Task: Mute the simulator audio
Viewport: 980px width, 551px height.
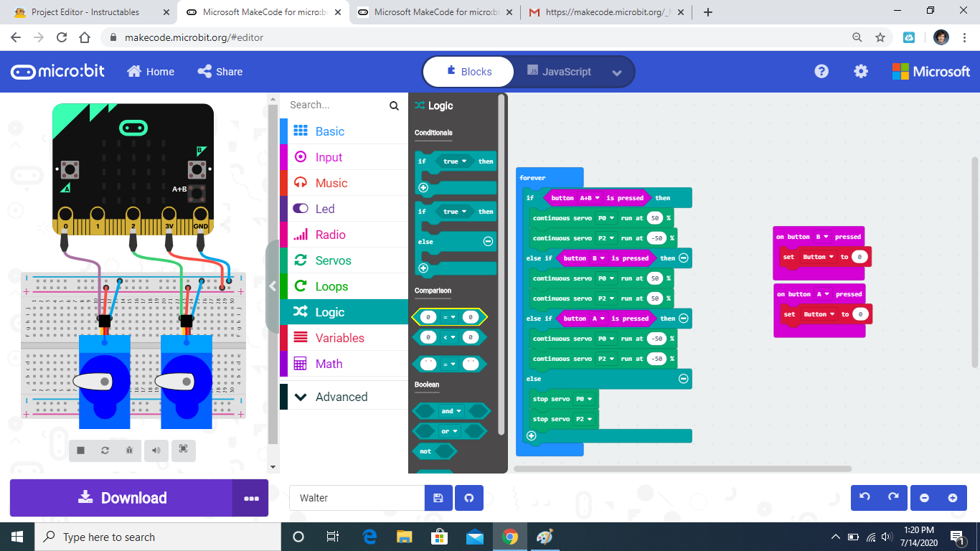Action: [156, 450]
